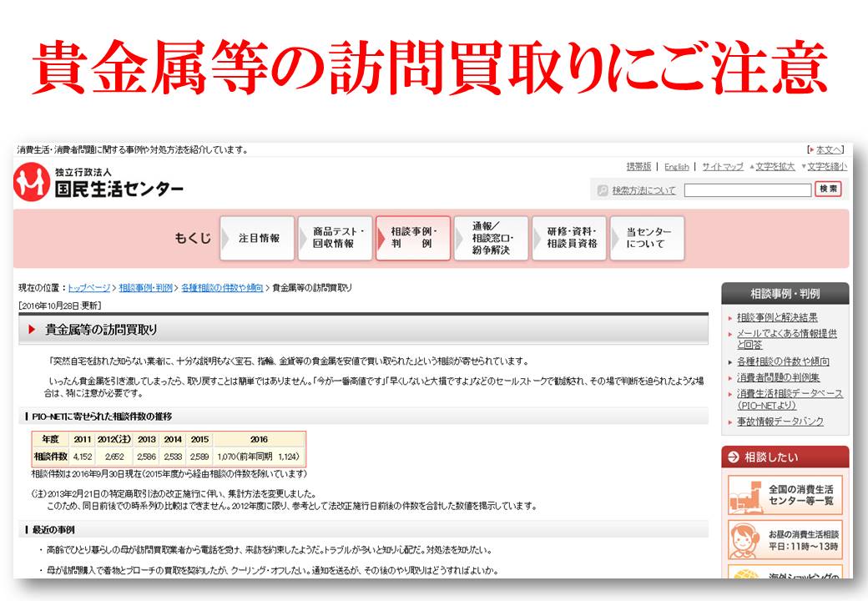Image resolution: width=868 pixels, height=601 pixels.
Task: Open the 各種相談の件数や傾向 breadcrumb link
Action: click(221, 288)
